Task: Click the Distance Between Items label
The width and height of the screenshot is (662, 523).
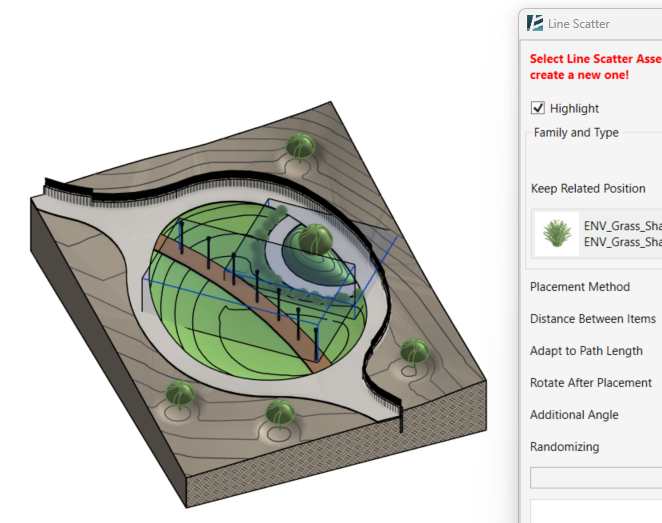Action: pos(593,319)
